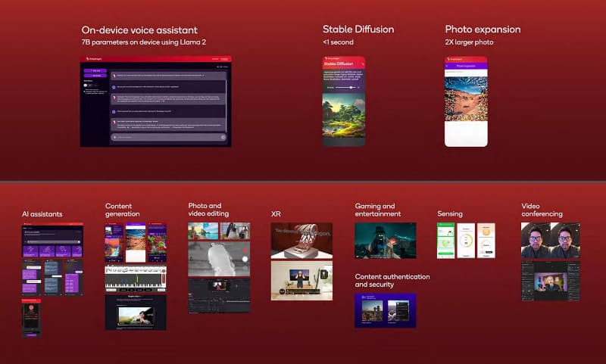Click 'Content authentication and security' label
The width and height of the screenshot is (606, 364).
click(x=392, y=281)
